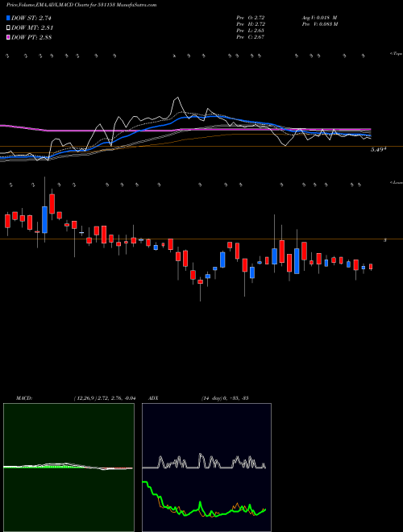
Task: Select the 'DOW MT: 2.81' legend label
Action: coord(32,28)
